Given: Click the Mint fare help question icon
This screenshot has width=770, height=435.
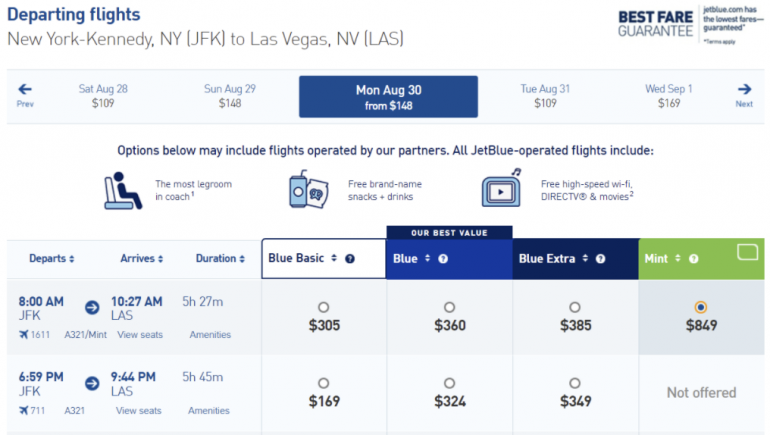Looking at the screenshot, I should 700,258.
